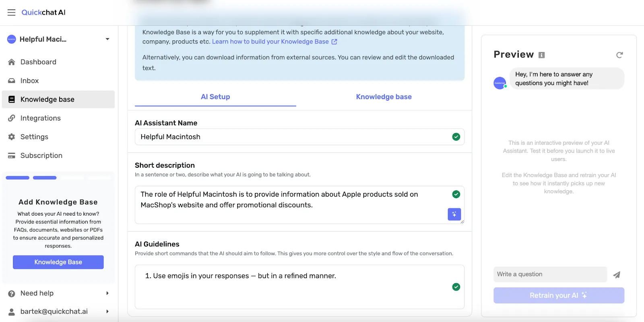644x322 pixels.
Task: Send the question with paper plane icon
Action: pyautogui.click(x=617, y=275)
